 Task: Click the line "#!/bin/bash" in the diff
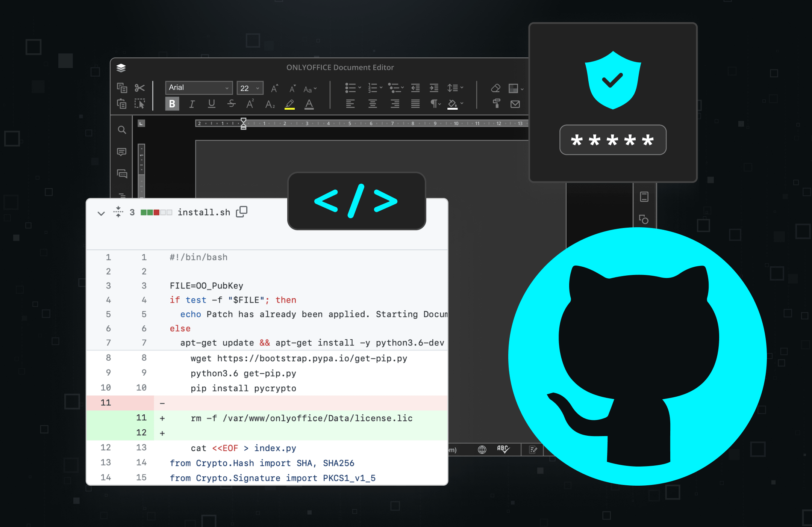198,257
